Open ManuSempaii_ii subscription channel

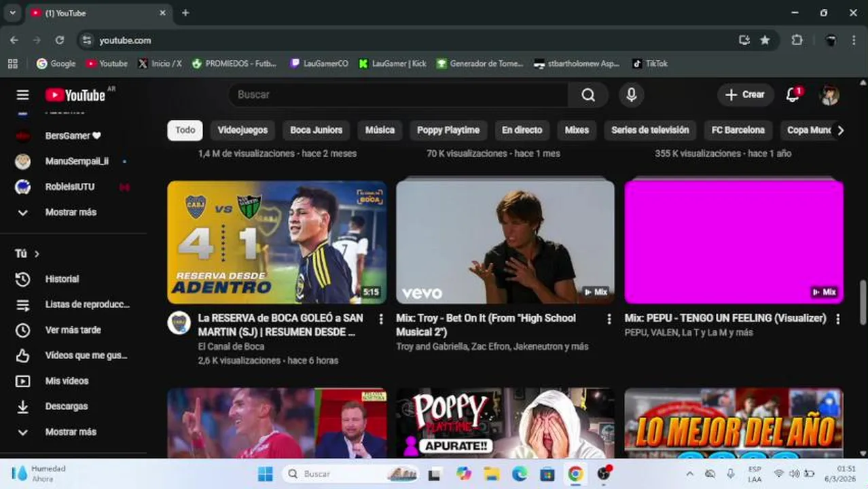click(x=77, y=162)
